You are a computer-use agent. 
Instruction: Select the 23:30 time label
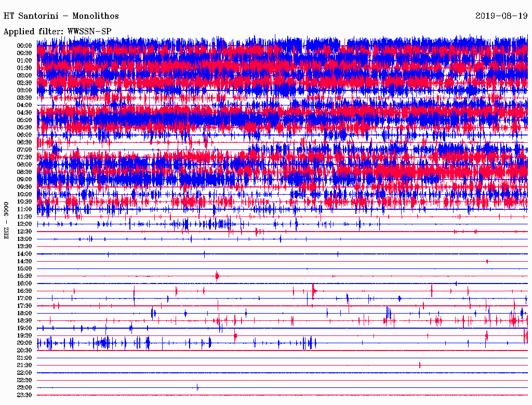pos(24,395)
